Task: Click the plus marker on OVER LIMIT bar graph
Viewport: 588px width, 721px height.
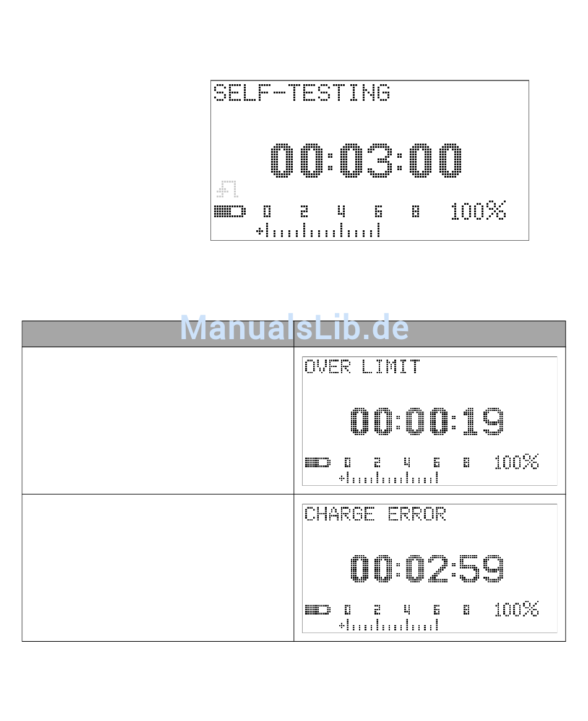Action: (x=341, y=478)
